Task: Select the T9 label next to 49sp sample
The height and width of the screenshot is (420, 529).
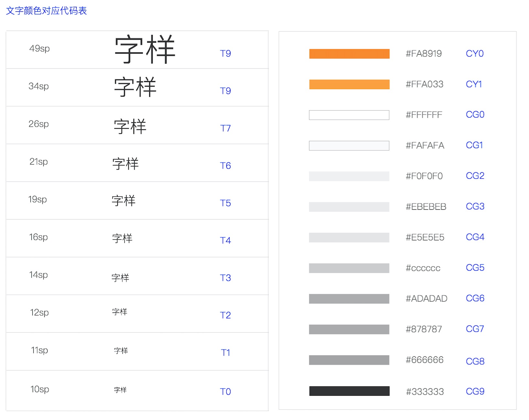Action: coord(225,54)
